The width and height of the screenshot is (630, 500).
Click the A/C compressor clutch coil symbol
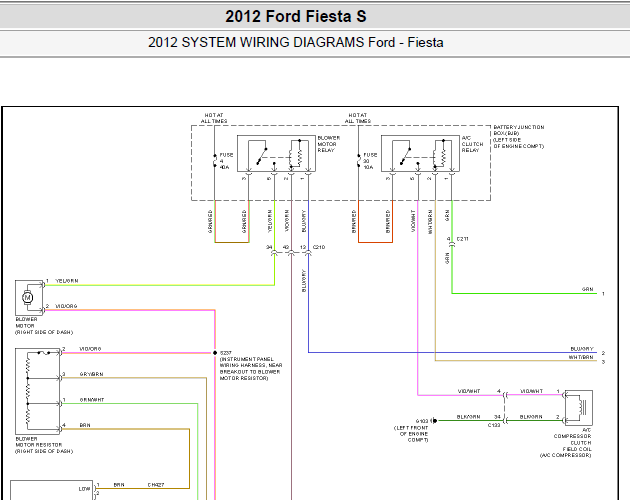pyautogui.click(x=579, y=408)
